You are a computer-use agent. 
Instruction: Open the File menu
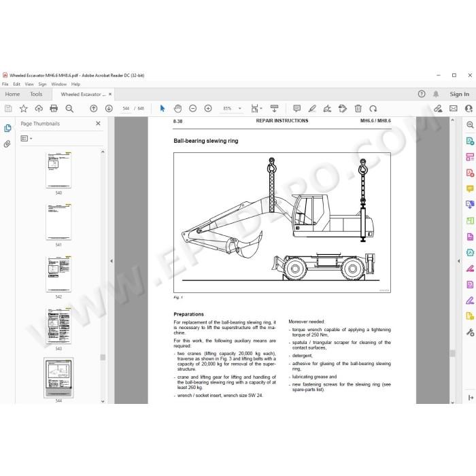tap(5, 84)
